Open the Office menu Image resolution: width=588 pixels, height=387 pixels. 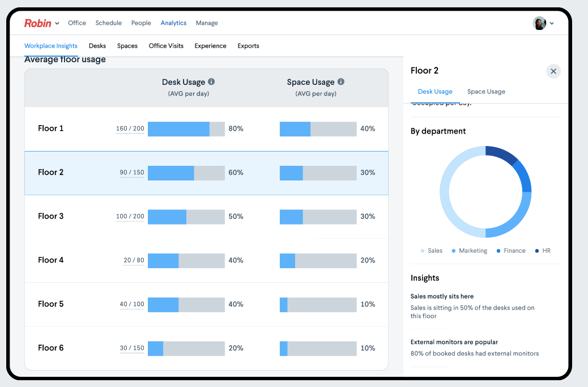[77, 23]
